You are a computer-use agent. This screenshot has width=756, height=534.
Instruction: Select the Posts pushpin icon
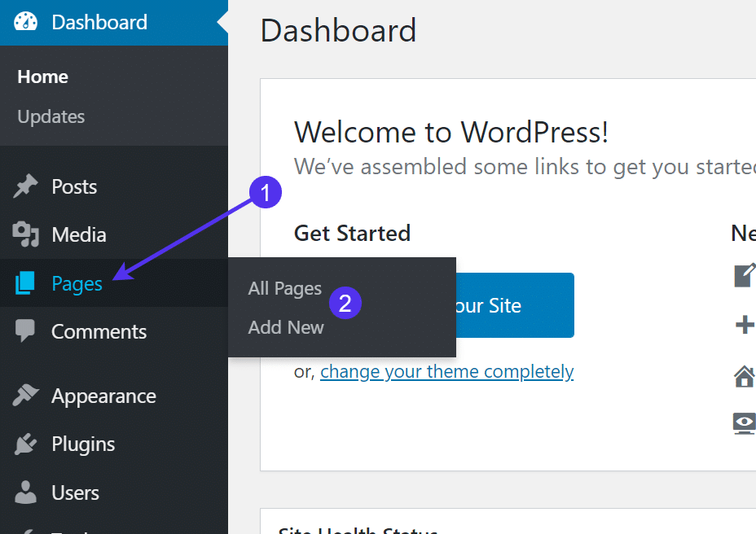(24, 186)
